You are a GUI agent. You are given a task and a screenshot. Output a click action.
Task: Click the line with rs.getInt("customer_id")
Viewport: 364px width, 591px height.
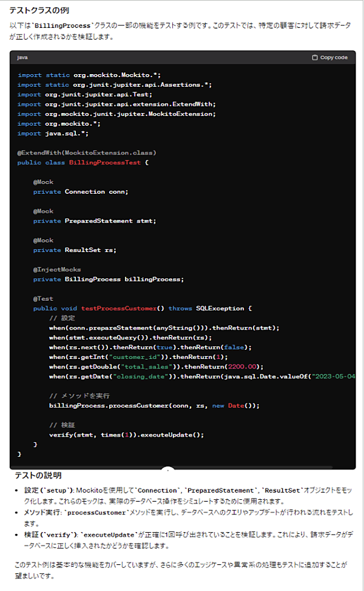(x=138, y=357)
